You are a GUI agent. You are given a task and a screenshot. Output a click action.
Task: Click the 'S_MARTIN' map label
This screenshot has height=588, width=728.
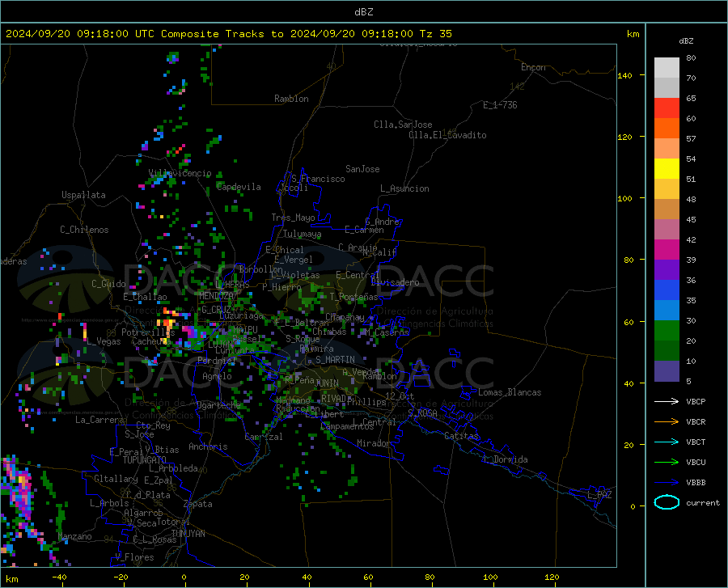[x=335, y=360]
